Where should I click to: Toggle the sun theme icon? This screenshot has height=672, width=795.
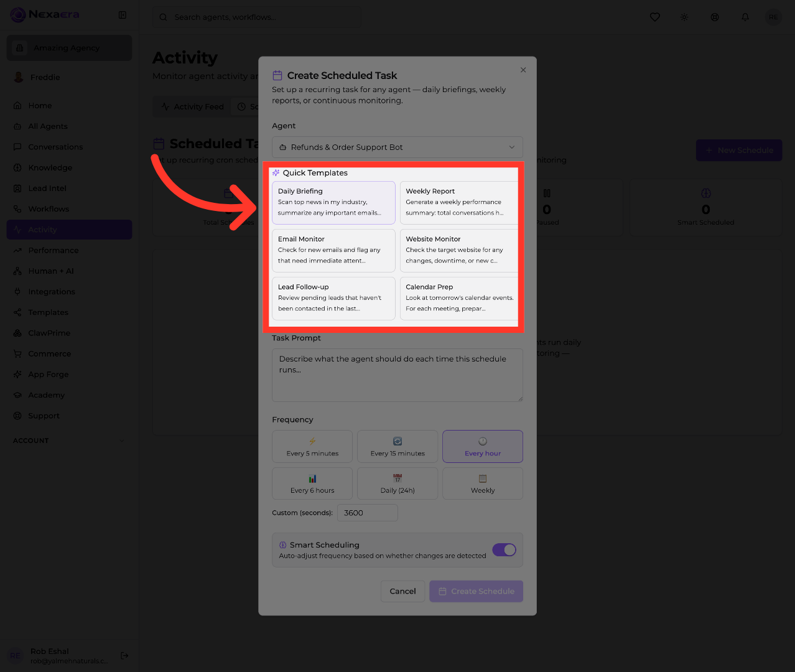click(684, 17)
